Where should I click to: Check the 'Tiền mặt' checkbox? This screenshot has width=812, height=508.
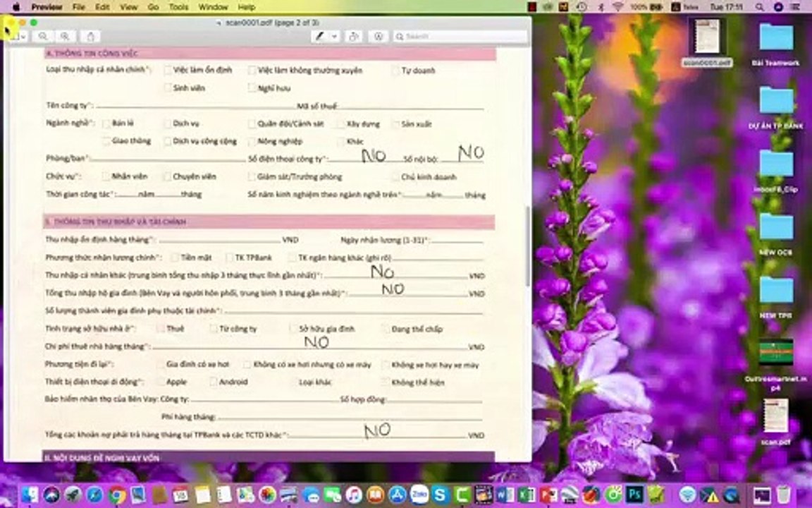pos(175,257)
